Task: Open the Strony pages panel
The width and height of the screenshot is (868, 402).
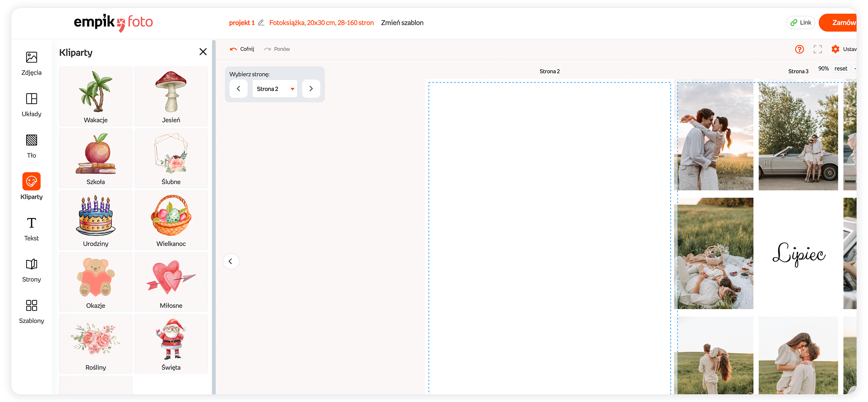Action: tap(31, 270)
